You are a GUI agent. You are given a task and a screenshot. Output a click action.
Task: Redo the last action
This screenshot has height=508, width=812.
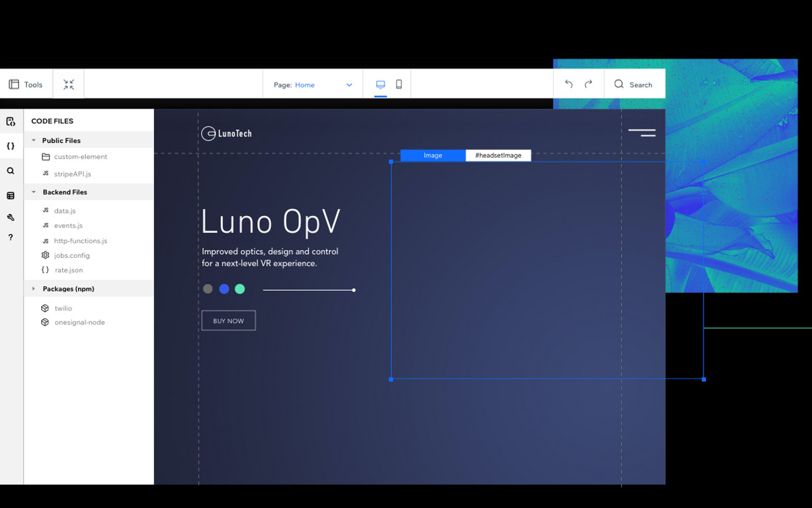click(588, 84)
